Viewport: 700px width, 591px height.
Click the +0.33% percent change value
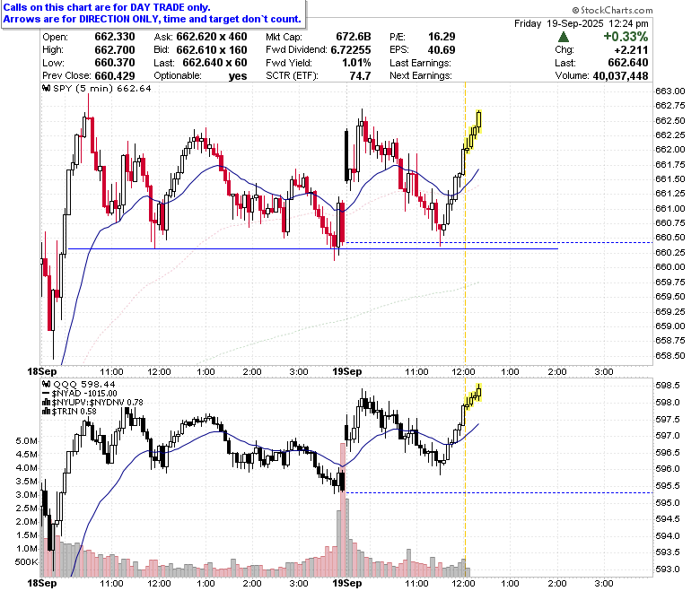[625, 37]
